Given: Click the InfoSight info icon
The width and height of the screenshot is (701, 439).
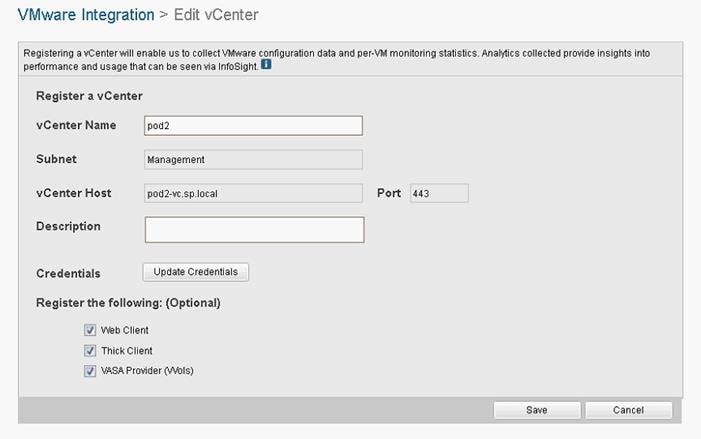Looking at the screenshot, I should 266,64.
